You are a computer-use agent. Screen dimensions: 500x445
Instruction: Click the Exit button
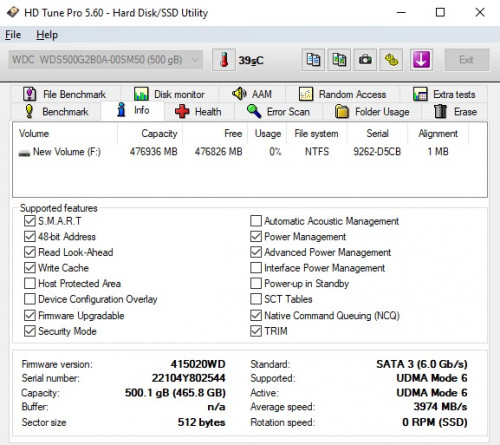click(x=467, y=60)
